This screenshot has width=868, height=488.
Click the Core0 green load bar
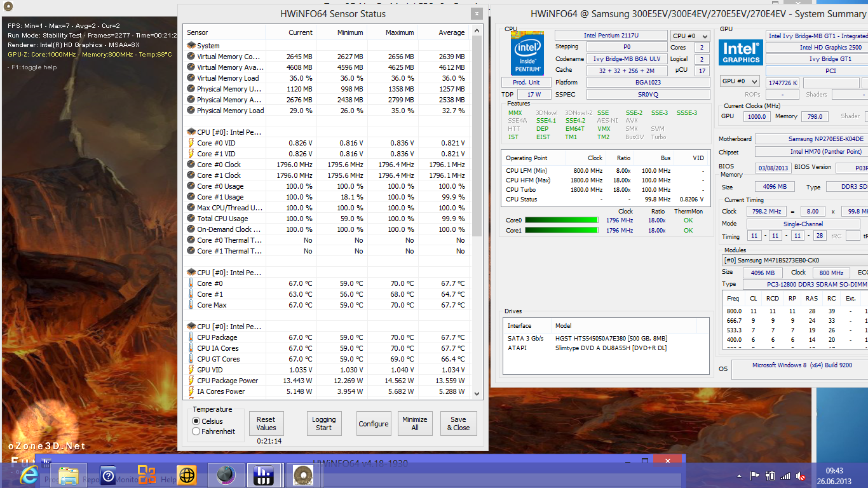pos(562,220)
